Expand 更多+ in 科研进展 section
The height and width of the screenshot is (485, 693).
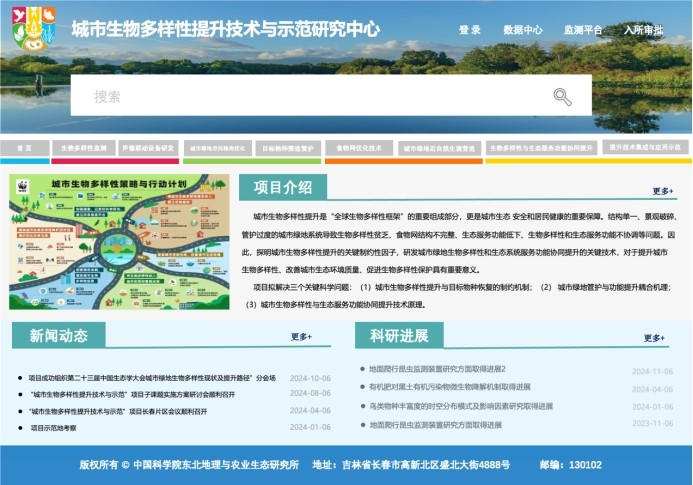[655, 338]
